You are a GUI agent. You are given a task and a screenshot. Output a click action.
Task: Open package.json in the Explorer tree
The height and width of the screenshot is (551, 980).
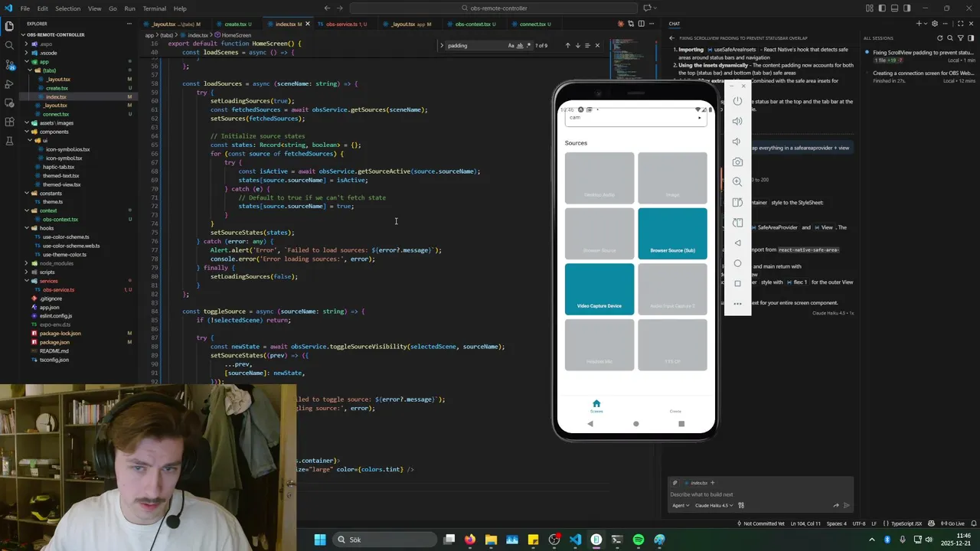54,342
